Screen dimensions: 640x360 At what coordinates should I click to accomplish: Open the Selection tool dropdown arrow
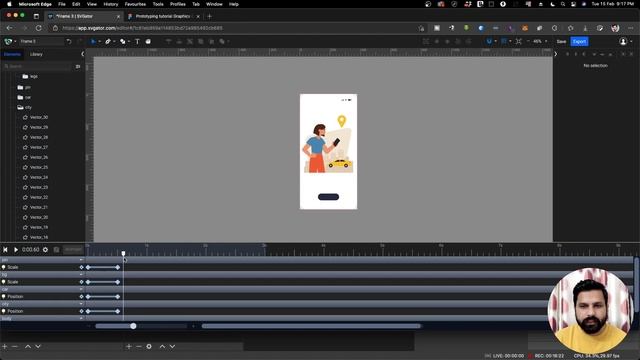(99, 41)
